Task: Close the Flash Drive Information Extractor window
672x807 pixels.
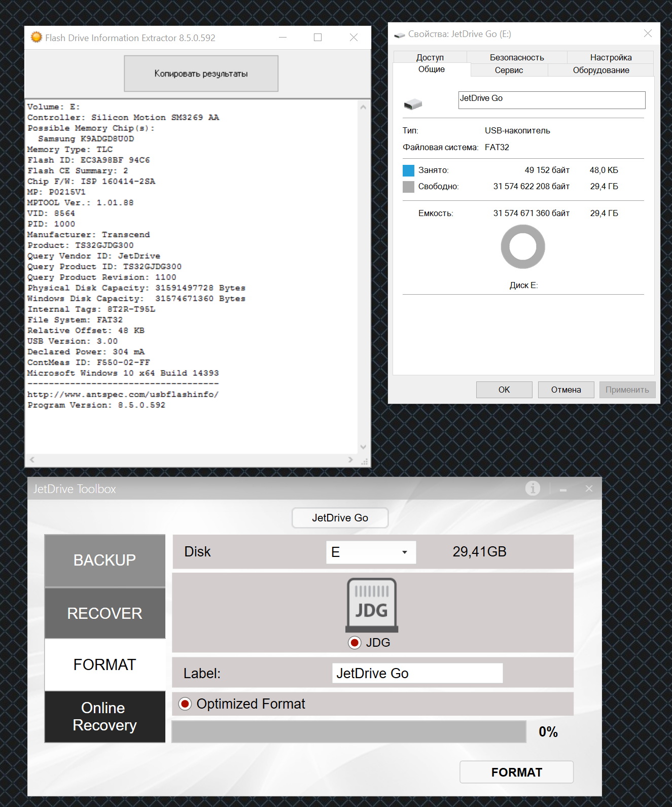Action: [x=354, y=38]
